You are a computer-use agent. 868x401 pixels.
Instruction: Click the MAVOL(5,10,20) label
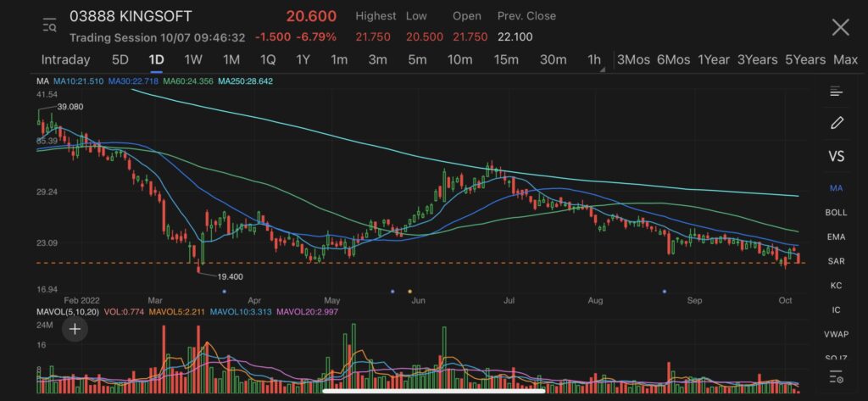[x=68, y=312]
